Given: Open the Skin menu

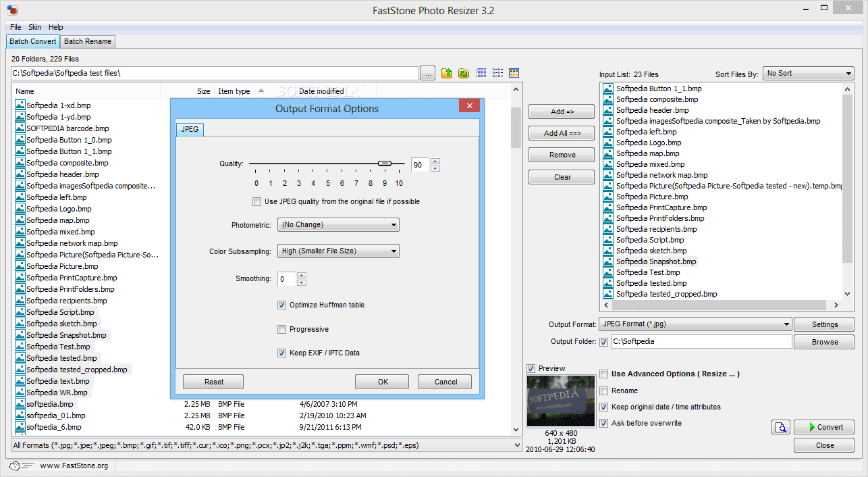Looking at the screenshot, I should pos(34,27).
